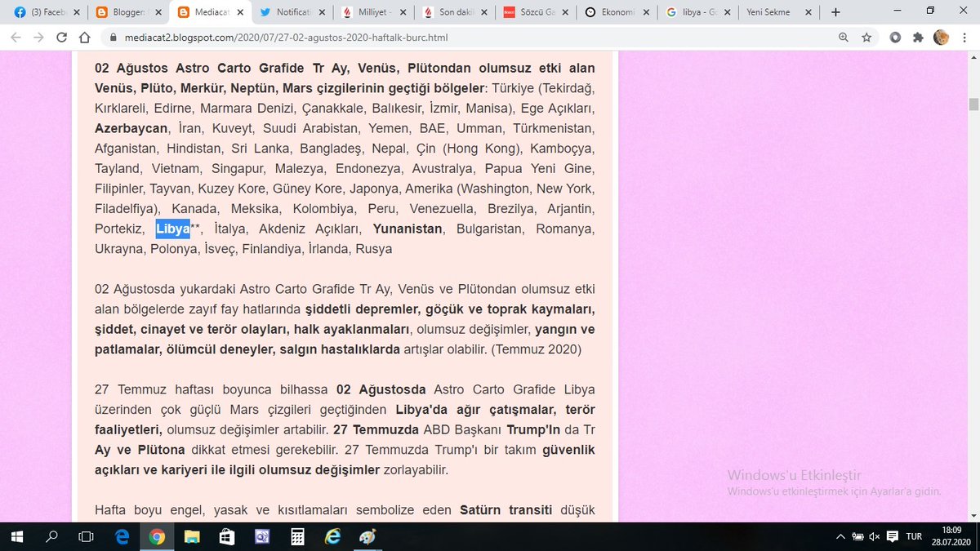Image resolution: width=980 pixels, height=551 pixels.
Task: Launch Microsoft Edge from taskbar
Action: 122,536
